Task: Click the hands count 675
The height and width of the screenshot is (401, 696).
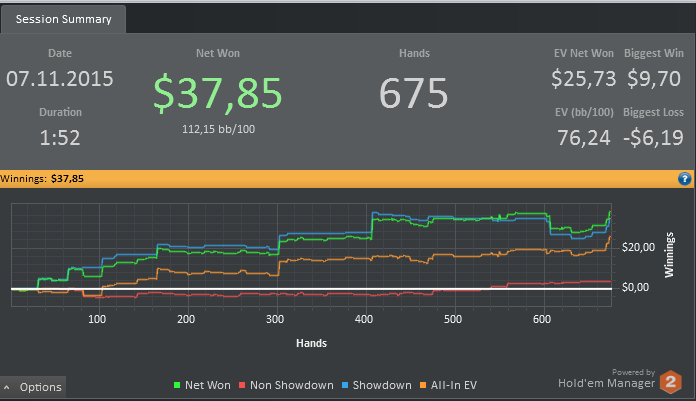Action: 413,93
